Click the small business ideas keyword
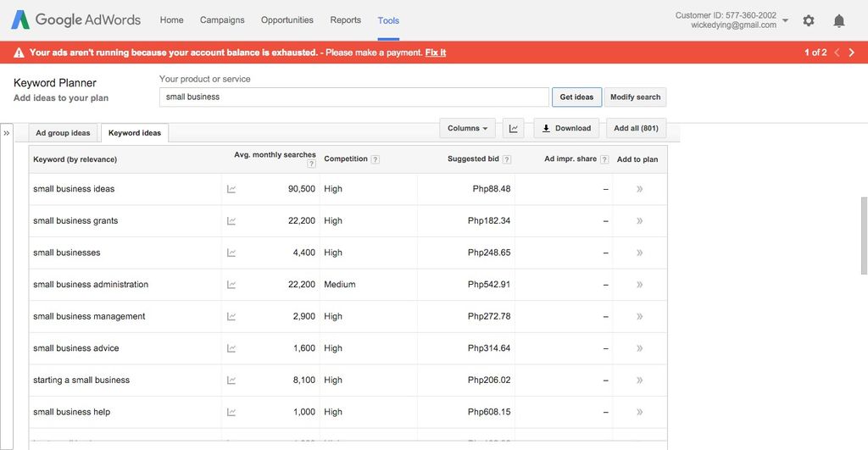Screen dimensions: 868x450 click(x=74, y=189)
